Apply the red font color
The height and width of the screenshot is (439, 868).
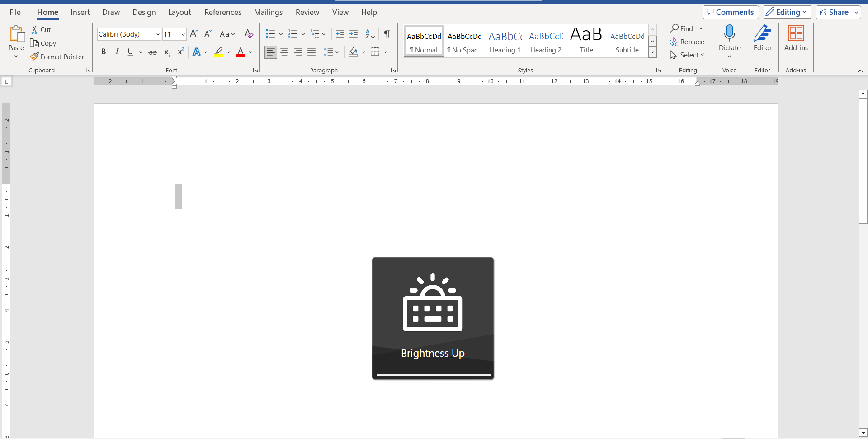click(241, 52)
